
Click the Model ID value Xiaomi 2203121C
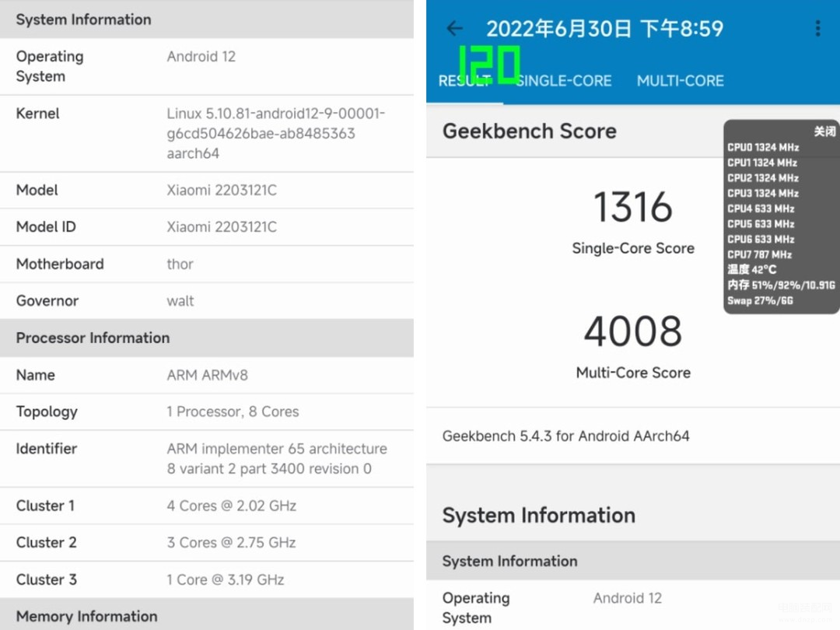click(x=222, y=227)
